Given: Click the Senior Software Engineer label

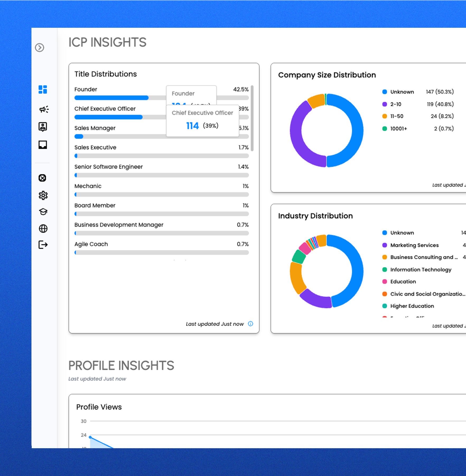Looking at the screenshot, I should 108,167.
